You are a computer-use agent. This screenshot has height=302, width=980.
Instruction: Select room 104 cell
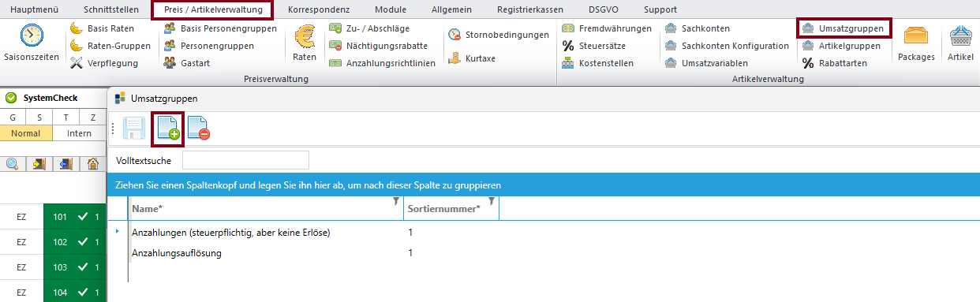point(75,292)
